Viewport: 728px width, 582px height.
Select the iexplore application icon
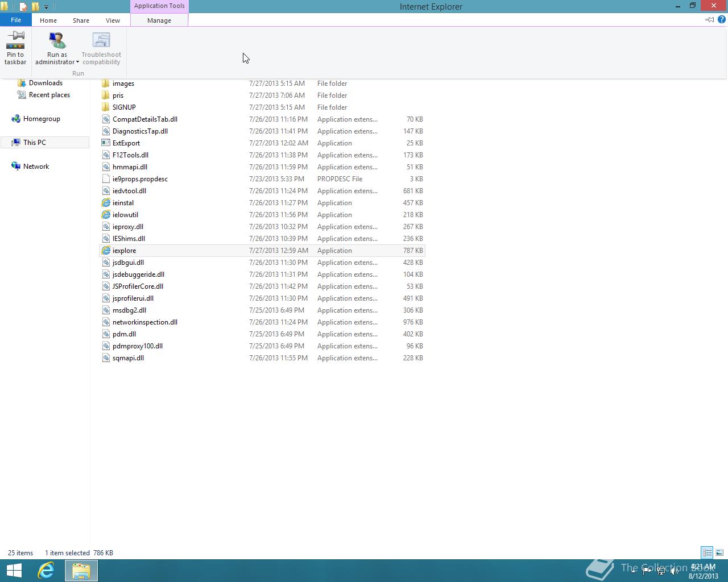pos(106,251)
